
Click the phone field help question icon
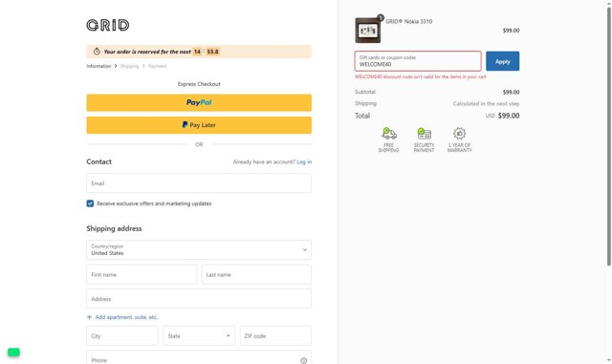coord(303,360)
